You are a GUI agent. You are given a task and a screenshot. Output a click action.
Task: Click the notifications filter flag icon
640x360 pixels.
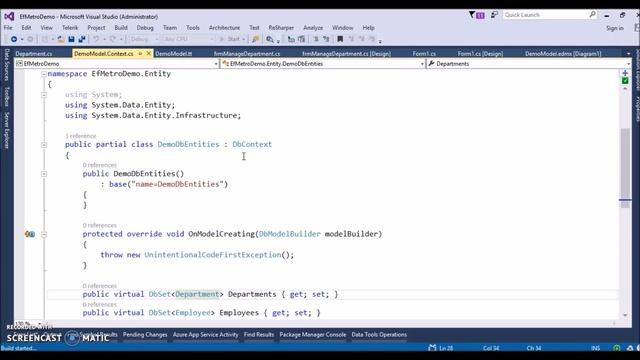(472, 15)
